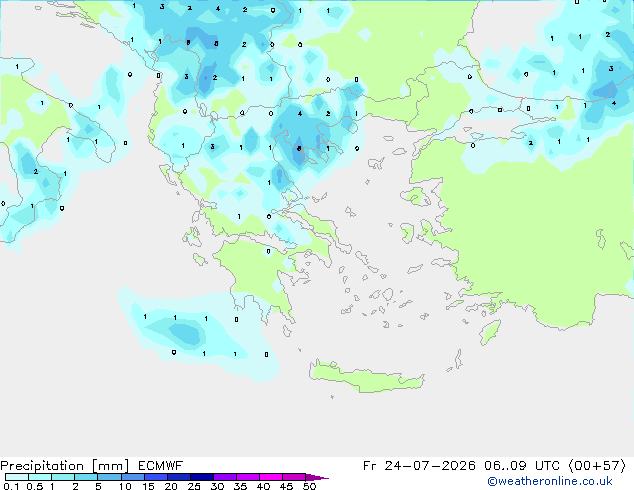Click the 0.5–1 mm legend color segment

40,477
